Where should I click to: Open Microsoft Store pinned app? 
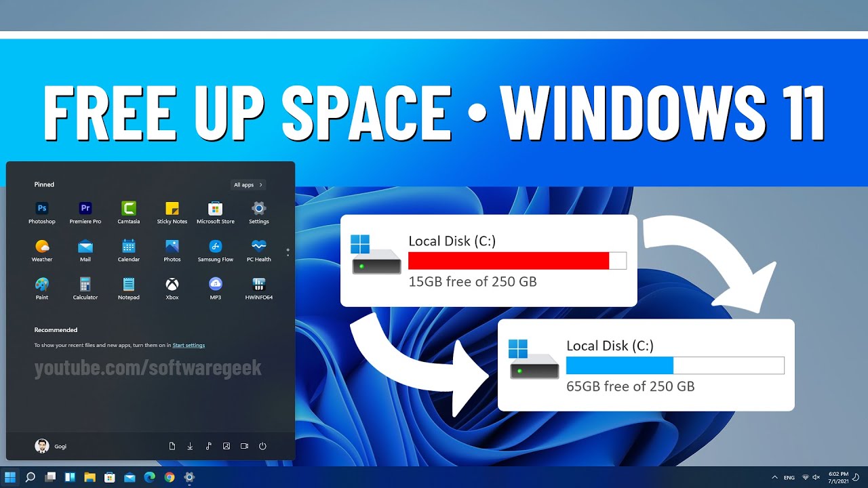pyautogui.click(x=216, y=212)
